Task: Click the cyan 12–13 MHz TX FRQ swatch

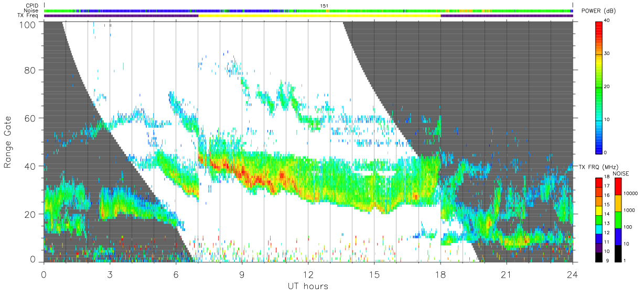Action: tap(598, 229)
